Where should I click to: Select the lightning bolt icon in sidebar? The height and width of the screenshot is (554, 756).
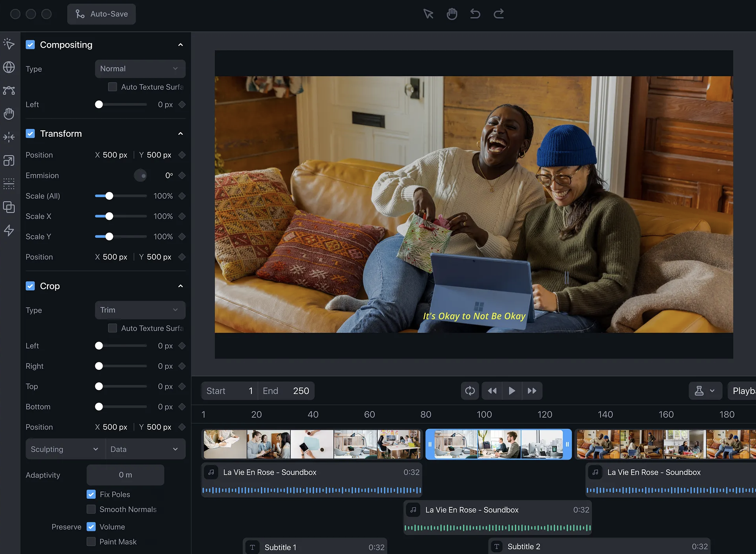(x=9, y=230)
